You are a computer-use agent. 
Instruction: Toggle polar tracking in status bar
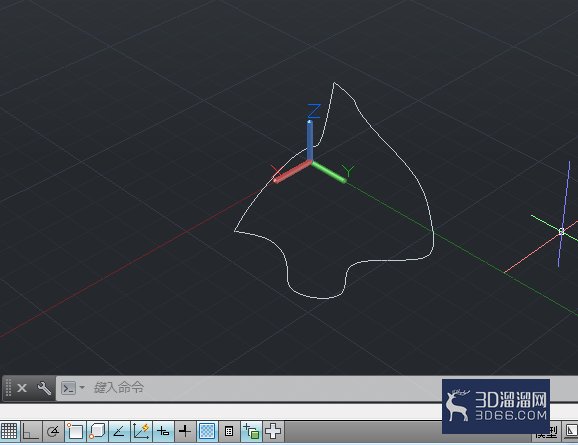[x=53, y=431]
